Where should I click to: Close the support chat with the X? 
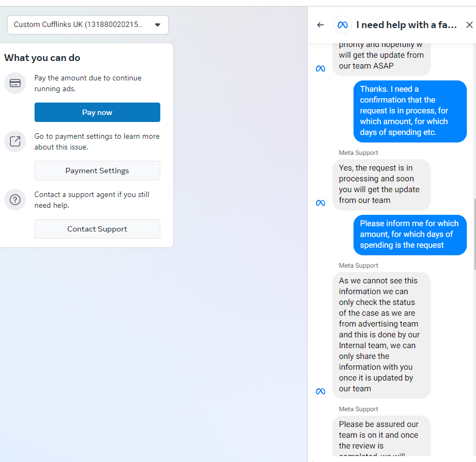pos(469,24)
